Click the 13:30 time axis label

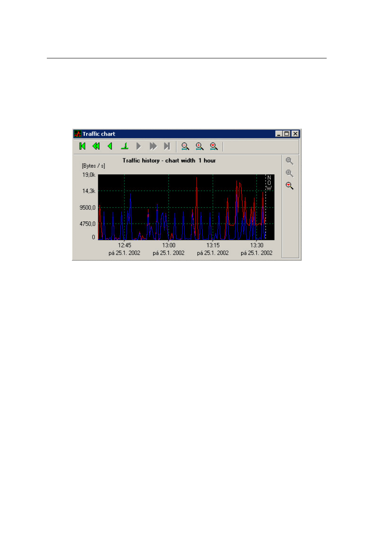point(257,245)
